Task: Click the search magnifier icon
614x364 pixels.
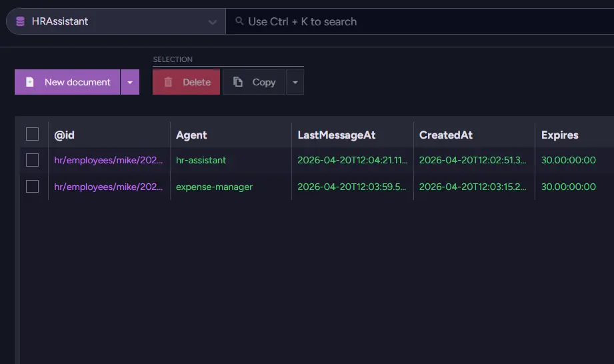Action: coord(239,21)
